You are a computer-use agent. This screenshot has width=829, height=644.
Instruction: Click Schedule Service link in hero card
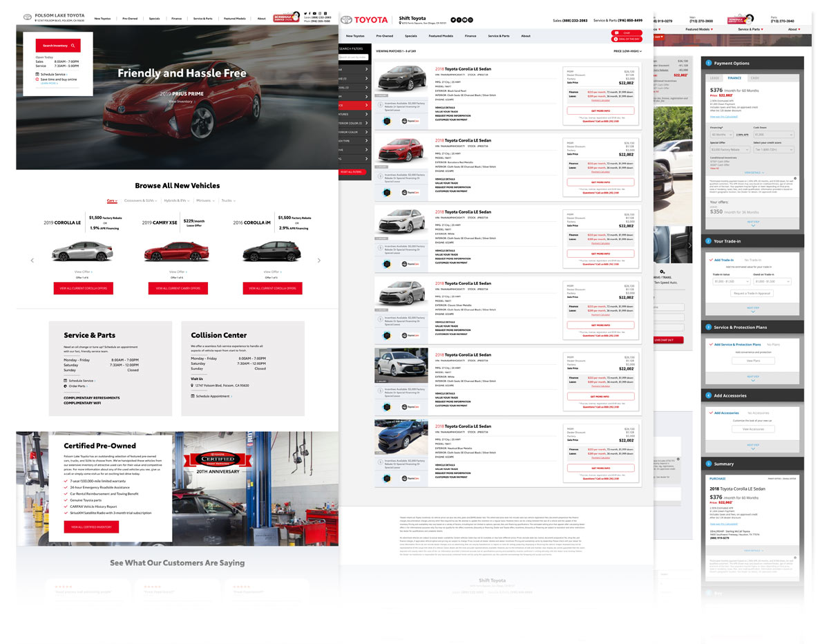tap(53, 74)
